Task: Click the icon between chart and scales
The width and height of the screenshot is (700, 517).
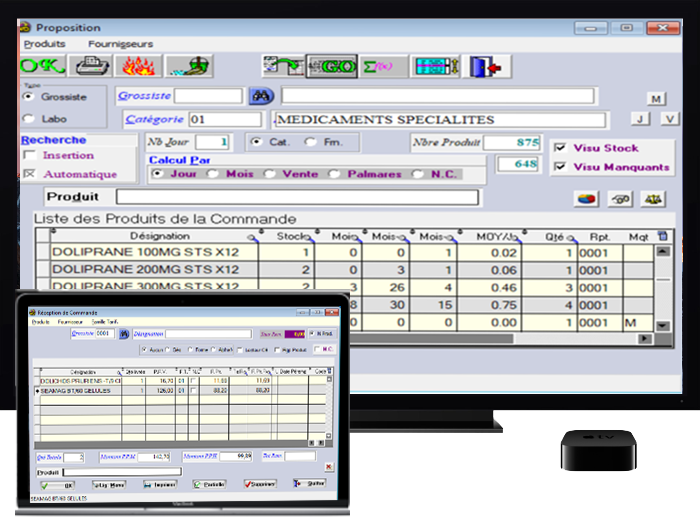Action: [620, 199]
